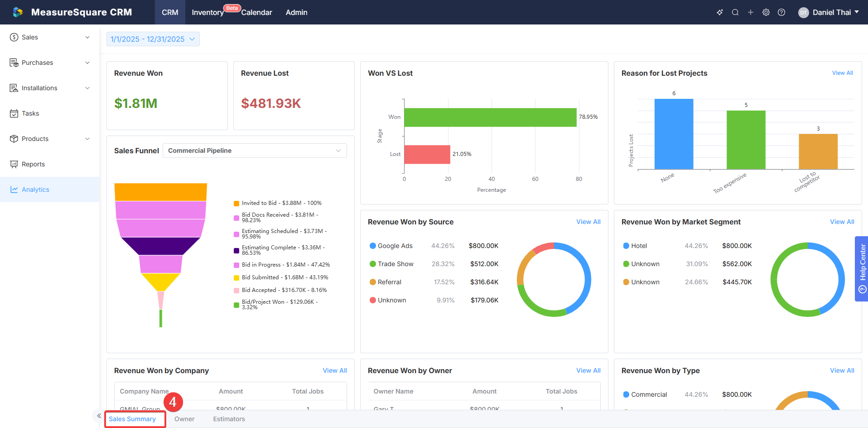Click the Revenue Lost value $481.93K
Image resolution: width=868 pixels, height=428 pixels.
coord(271,103)
